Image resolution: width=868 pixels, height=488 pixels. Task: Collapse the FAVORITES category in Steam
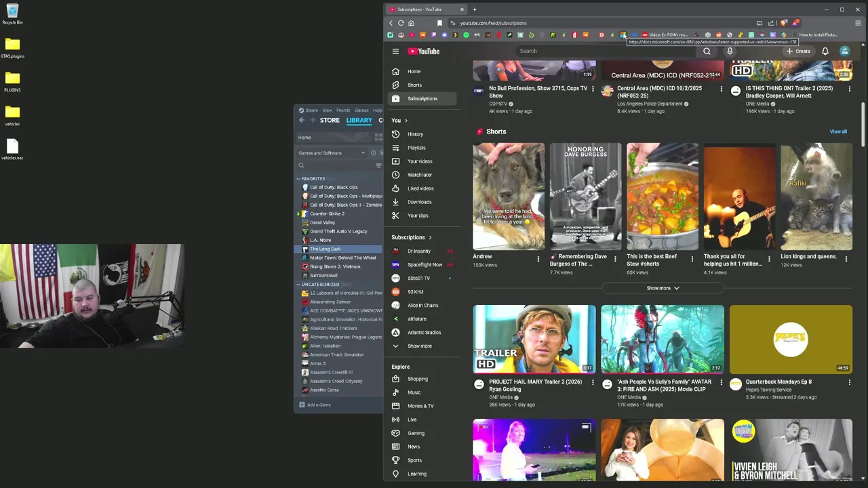(x=298, y=179)
